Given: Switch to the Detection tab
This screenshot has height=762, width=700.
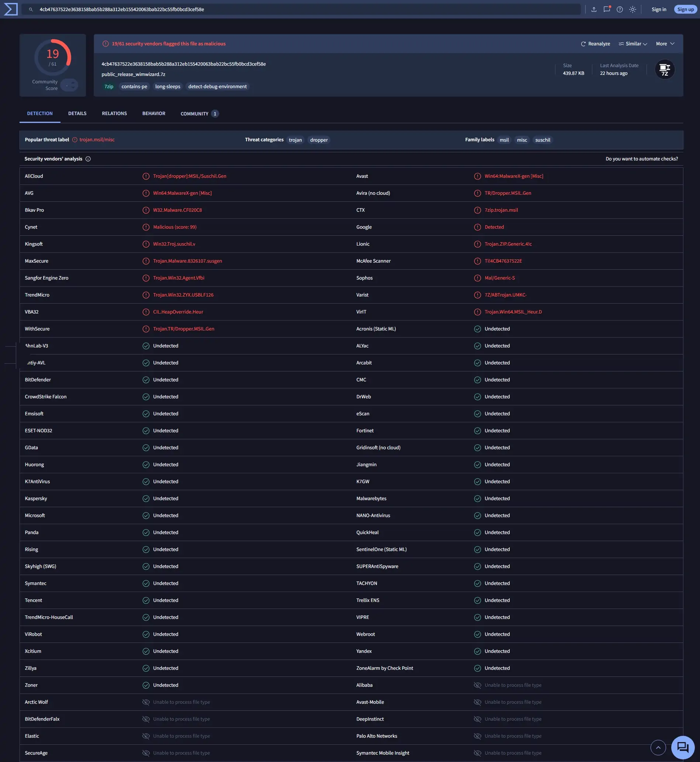Looking at the screenshot, I should [40, 114].
